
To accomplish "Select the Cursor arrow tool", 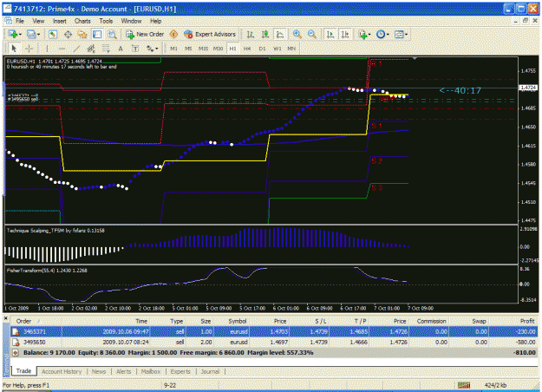I will click(14, 49).
